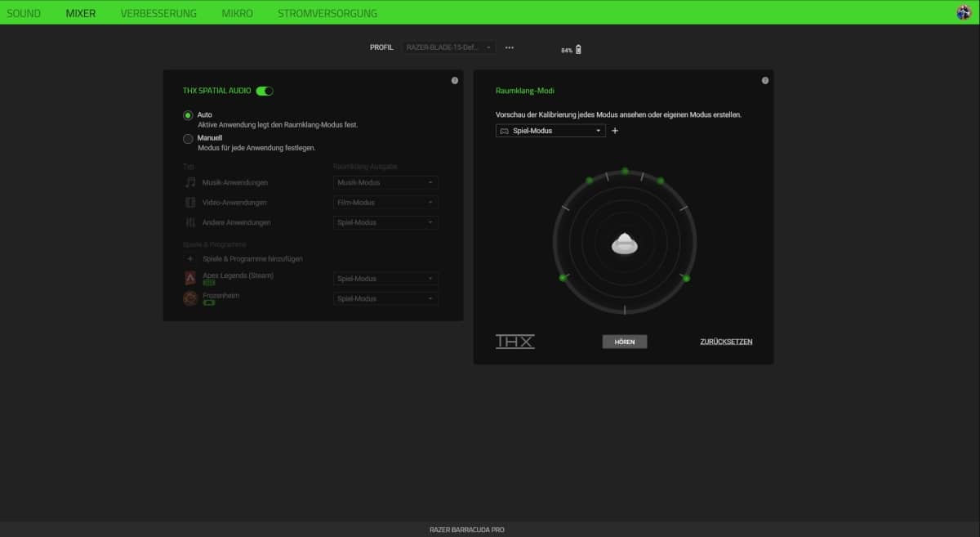Click help icon in THX Spatial Audio panel
The width and height of the screenshot is (980, 537).
pos(455,80)
